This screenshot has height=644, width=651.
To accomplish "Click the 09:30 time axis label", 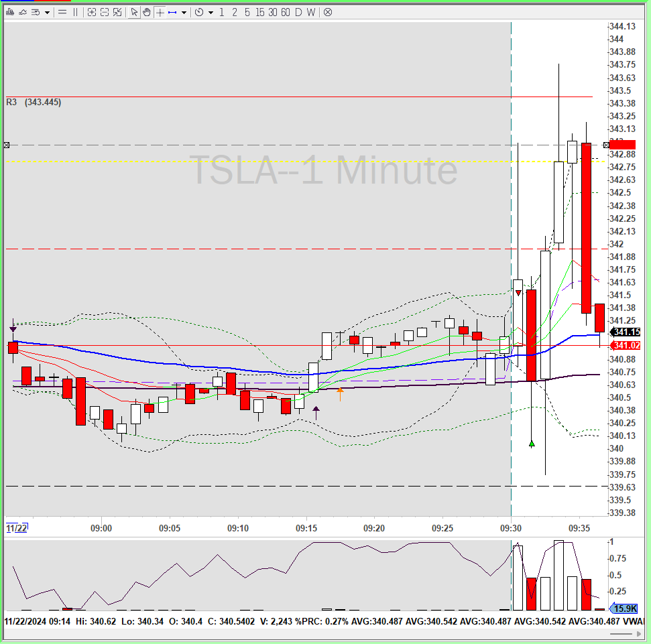I will click(511, 528).
